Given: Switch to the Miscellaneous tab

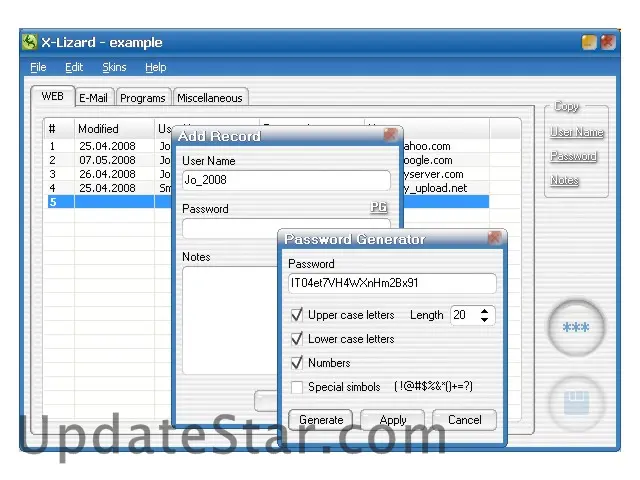Looking at the screenshot, I should (210, 98).
